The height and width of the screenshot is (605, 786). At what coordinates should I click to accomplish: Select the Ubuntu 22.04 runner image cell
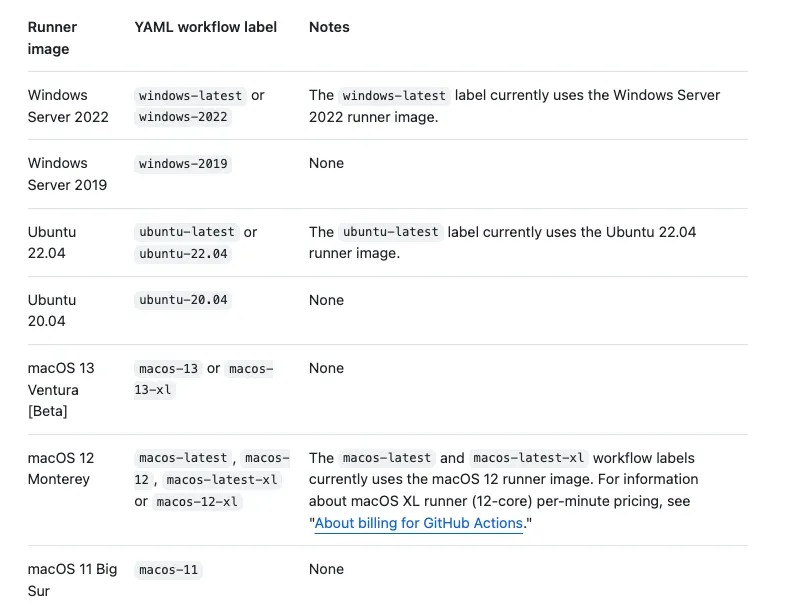pos(52,243)
